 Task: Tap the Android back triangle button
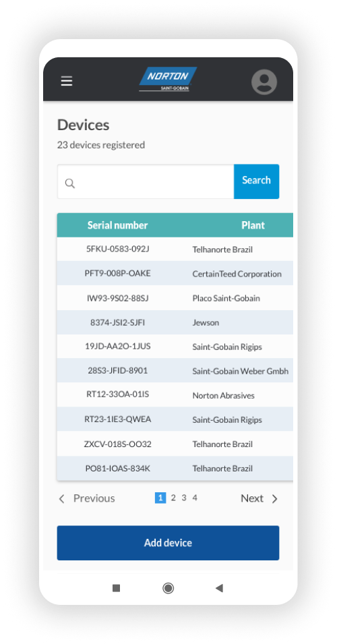click(219, 588)
